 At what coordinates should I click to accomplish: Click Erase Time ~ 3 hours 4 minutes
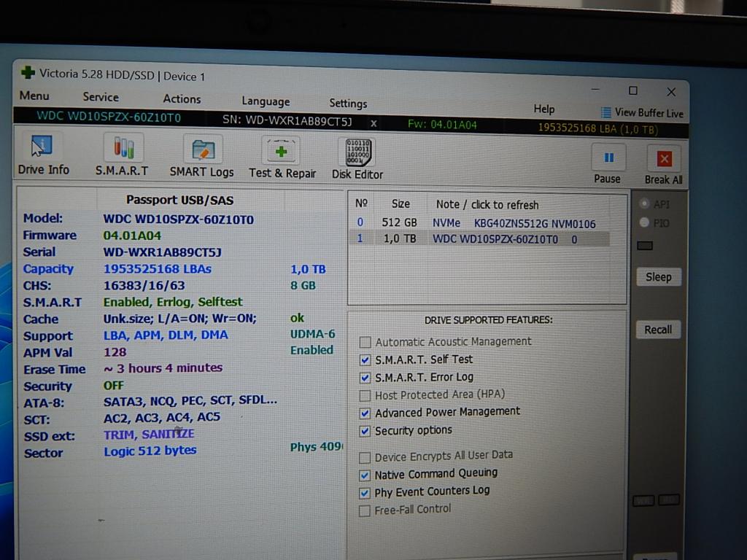[163, 368]
